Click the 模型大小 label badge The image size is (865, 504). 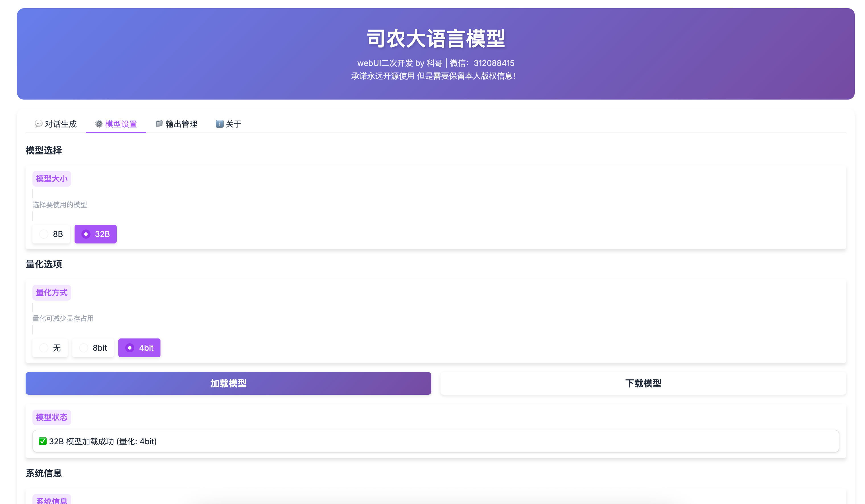(52, 179)
